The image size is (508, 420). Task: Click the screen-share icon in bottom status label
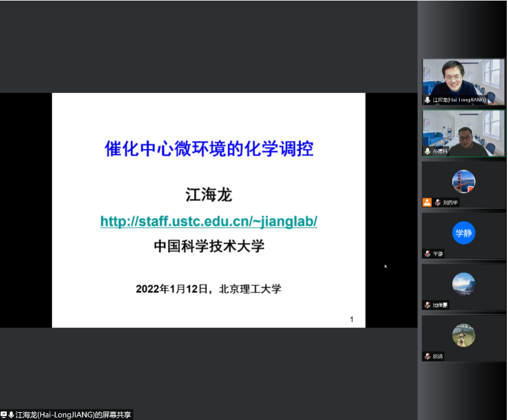[x=4, y=415]
